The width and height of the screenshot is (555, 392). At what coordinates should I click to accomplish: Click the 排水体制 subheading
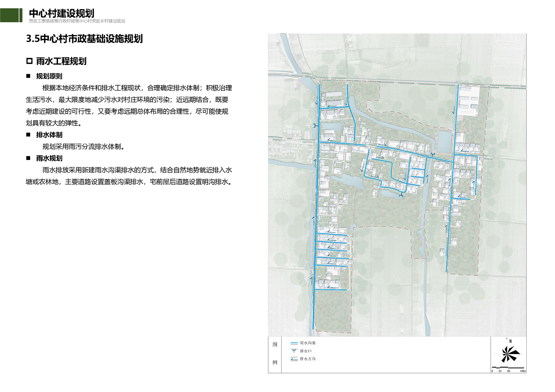click(49, 135)
